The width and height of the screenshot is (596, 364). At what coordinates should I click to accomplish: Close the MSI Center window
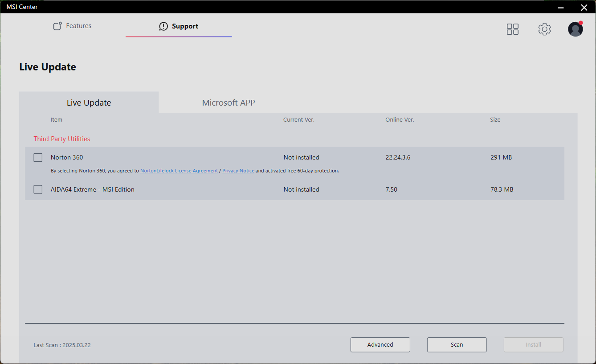click(584, 7)
